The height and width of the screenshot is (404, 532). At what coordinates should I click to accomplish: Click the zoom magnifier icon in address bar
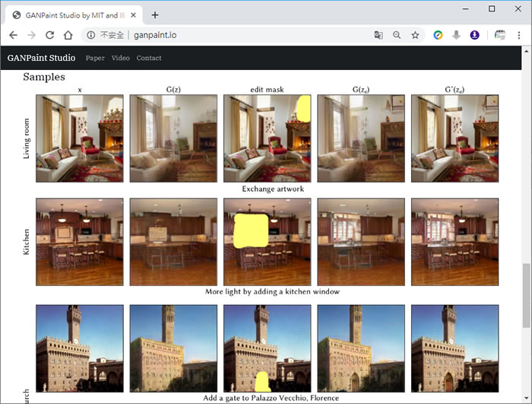397,35
